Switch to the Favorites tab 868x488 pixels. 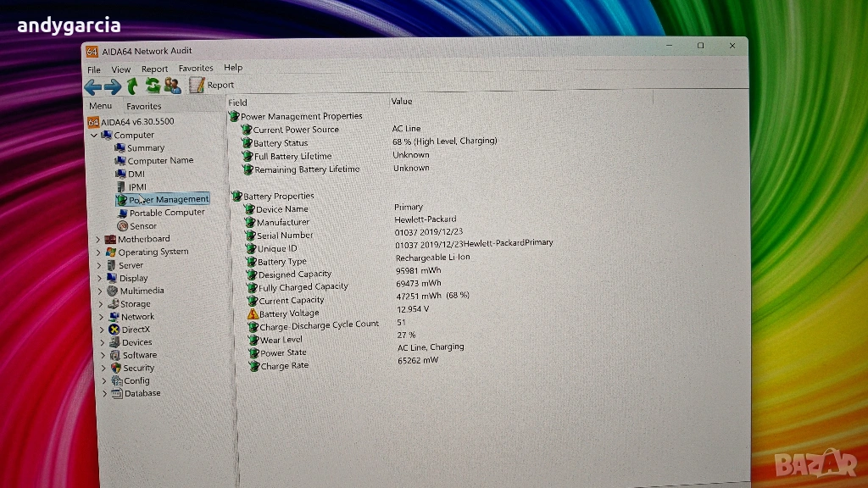(144, 107)
